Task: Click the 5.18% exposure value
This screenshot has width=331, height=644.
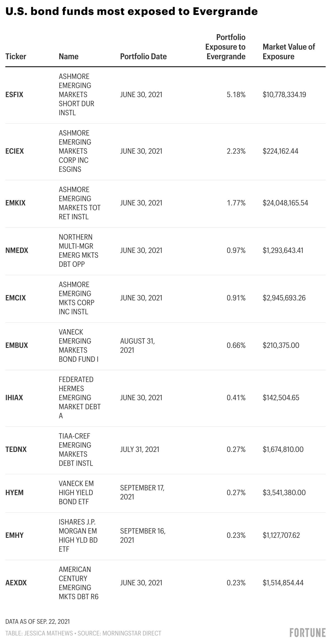Action: tap(236, 94)
